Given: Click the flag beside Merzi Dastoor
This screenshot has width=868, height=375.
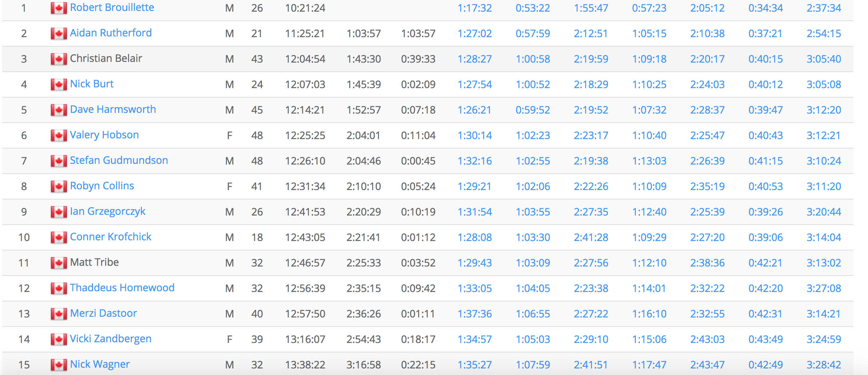Looking at the screenshot, I should click(x=59, y=314).
